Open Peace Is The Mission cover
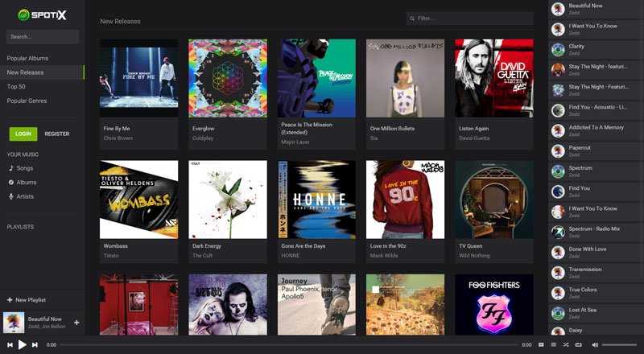This screenshot has width=644, height=354. 316,78
